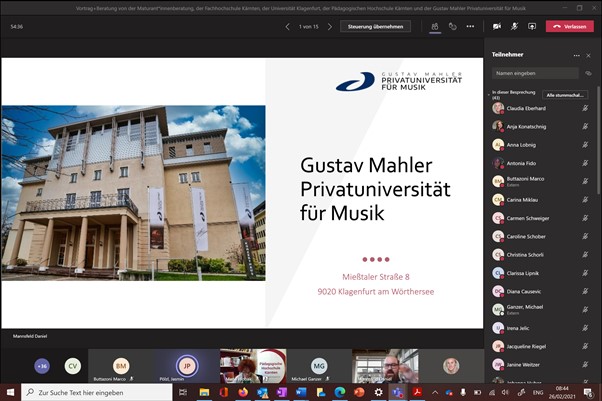Click the Zur Suche Text hier eingeben box
This screenshot has width=602, height=401.
(96, 392)
